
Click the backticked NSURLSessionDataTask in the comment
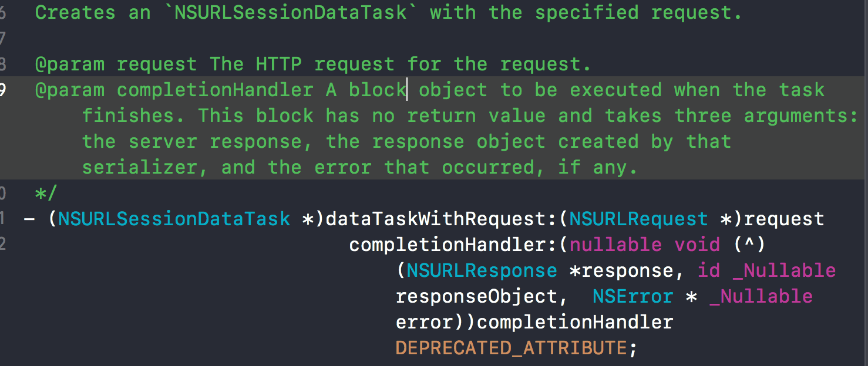290,12
